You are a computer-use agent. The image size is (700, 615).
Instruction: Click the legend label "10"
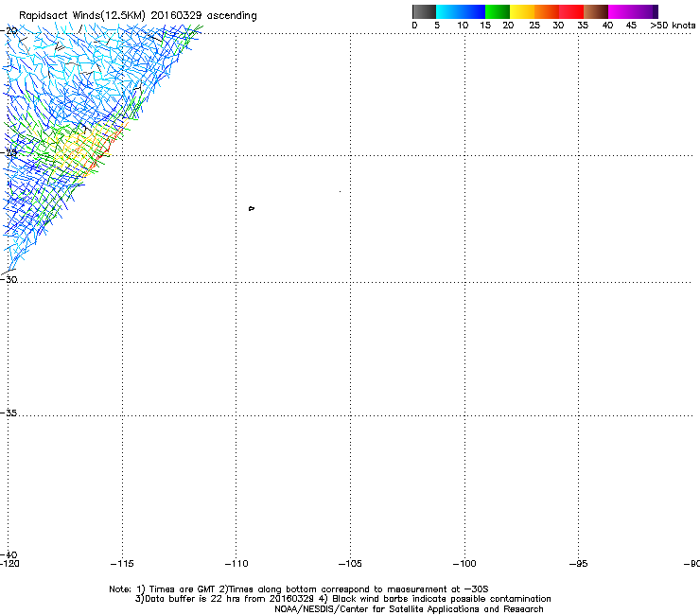pos(463,26)
